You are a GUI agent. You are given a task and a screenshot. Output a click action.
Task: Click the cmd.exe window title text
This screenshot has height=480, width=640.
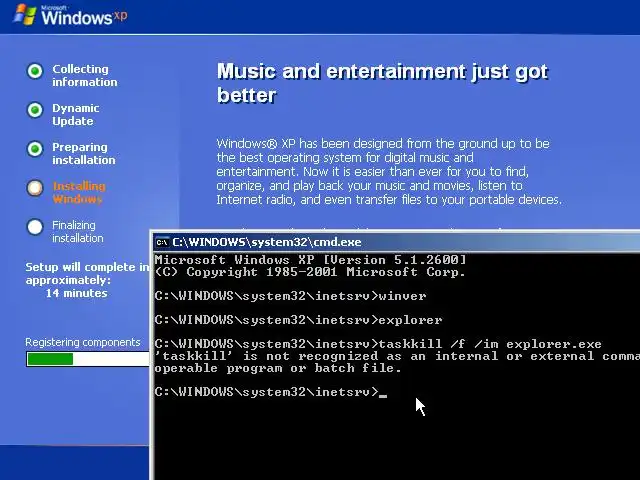coord(267,242)
